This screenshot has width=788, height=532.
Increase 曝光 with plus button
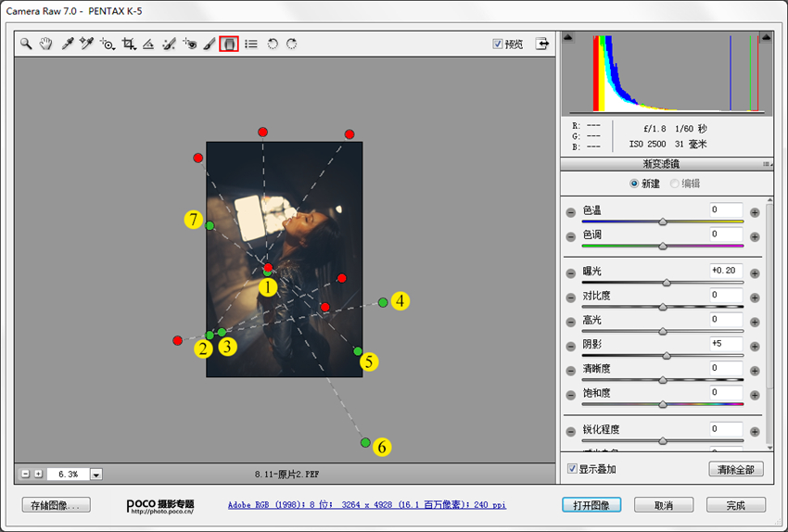(x=755, y=273)
